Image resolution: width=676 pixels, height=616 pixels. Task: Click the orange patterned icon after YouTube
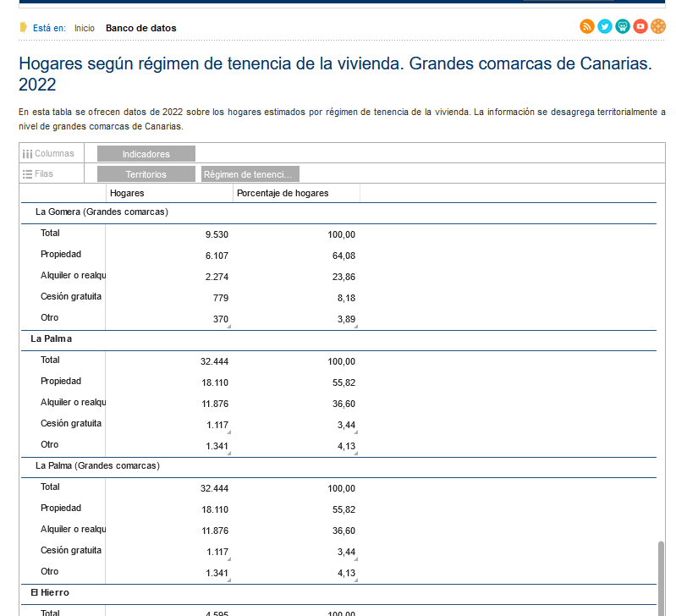coord(658,26)
